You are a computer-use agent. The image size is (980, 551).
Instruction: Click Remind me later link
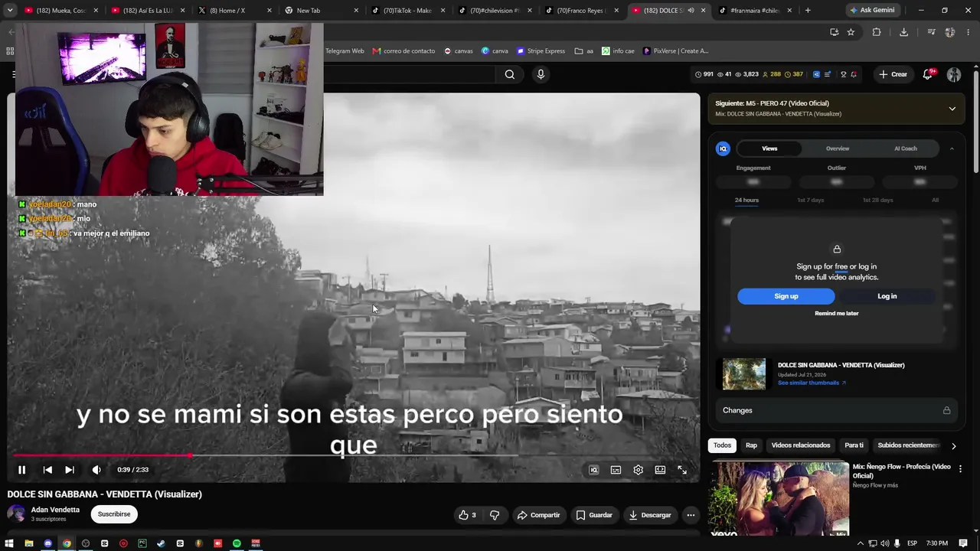[x=837, y=314]
